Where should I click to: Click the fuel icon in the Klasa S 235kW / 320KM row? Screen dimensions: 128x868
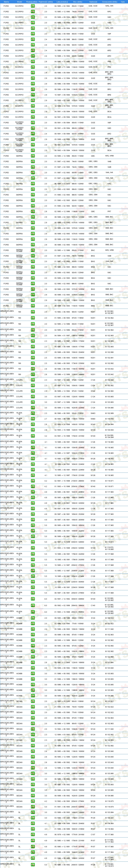[33, 548]
